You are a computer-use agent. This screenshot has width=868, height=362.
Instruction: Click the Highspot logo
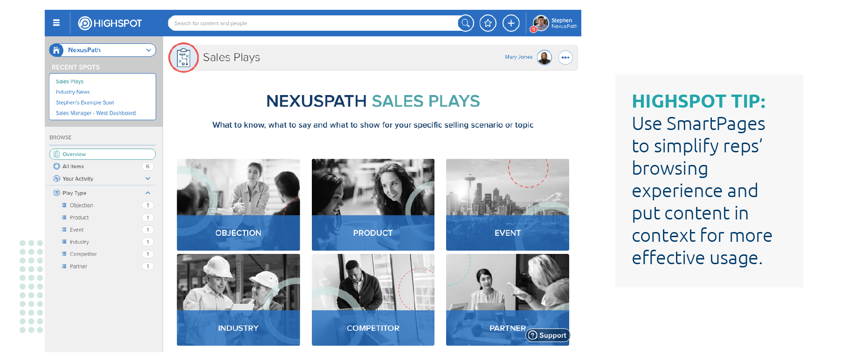110,23
